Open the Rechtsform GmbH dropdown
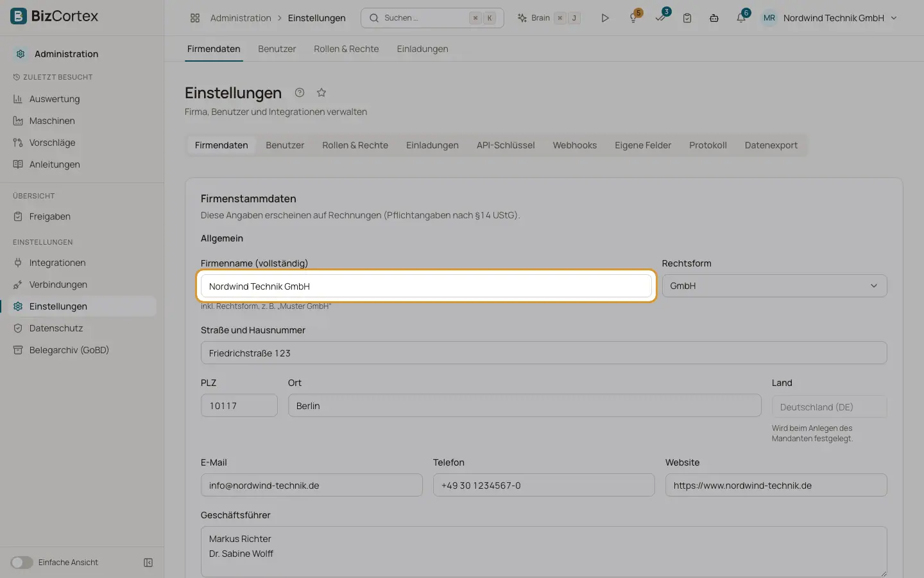 tap(774, 286)
